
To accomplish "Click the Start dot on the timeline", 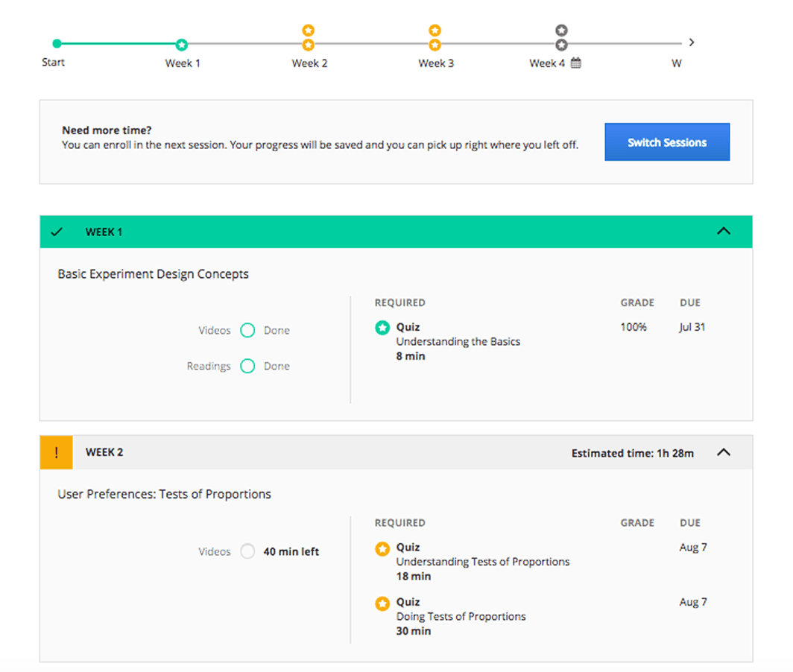I will [57, 43].
